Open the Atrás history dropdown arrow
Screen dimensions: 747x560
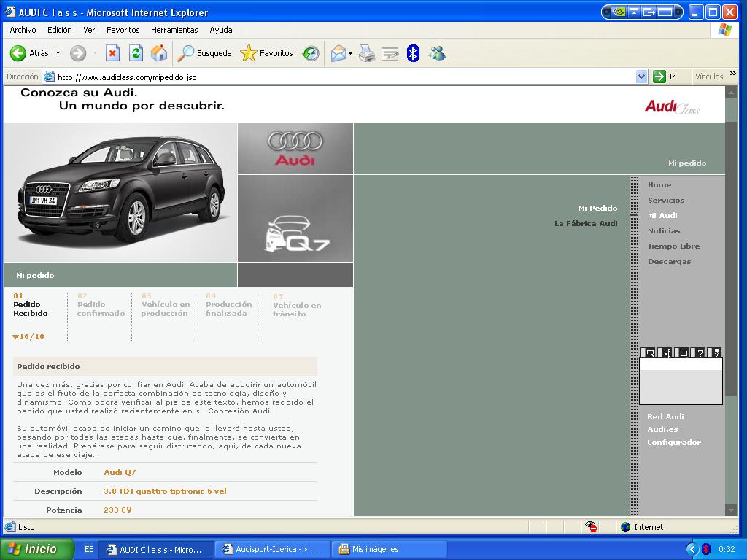coord(58,53)
